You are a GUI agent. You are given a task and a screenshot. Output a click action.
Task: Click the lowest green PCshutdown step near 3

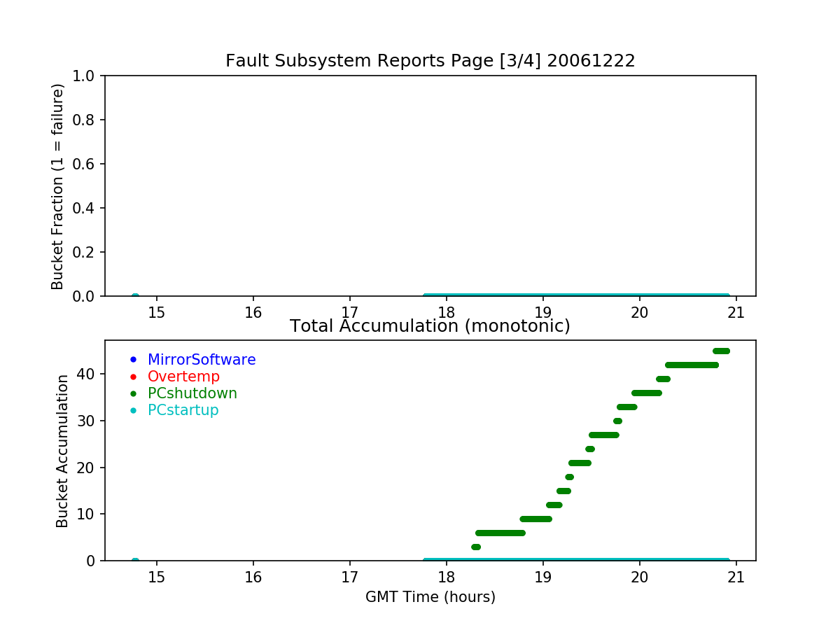[476, 547]
